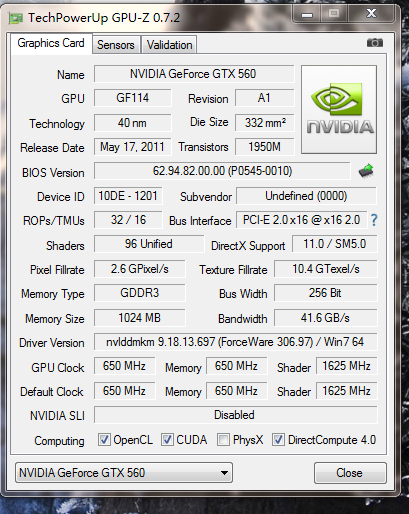Click the Name field NVIDIA GeForce GTX 560
409x514 pixels.
point(194,74)
